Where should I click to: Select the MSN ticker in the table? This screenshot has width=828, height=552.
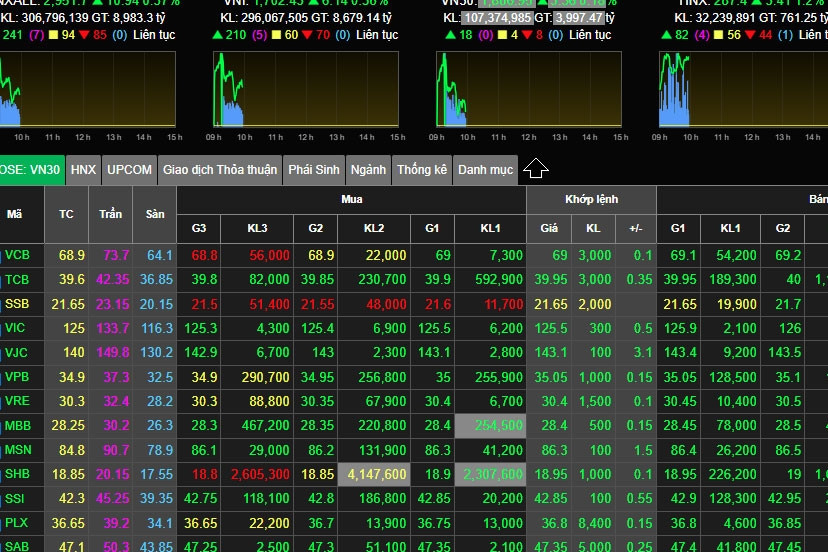17,450
